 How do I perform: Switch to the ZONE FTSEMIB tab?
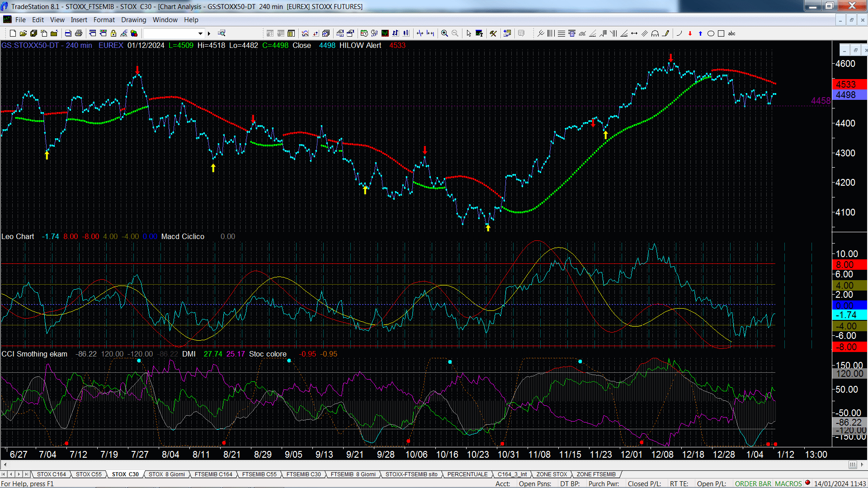pos(596,474)
